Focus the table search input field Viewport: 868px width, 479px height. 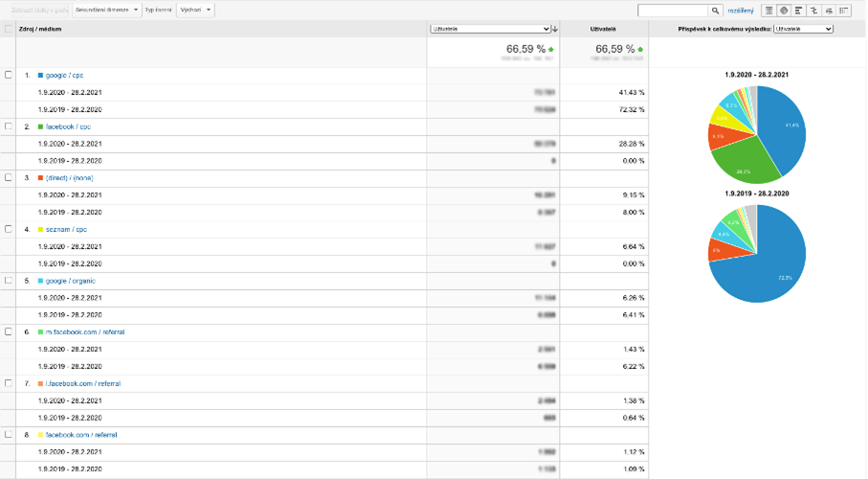673,11
